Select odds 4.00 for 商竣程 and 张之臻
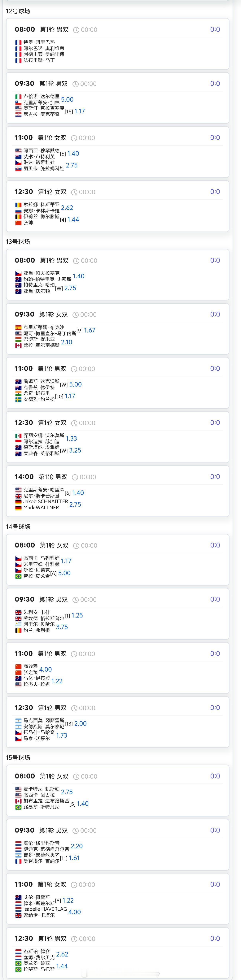Screen dimensions: 241x980 [x=45, y=669]
